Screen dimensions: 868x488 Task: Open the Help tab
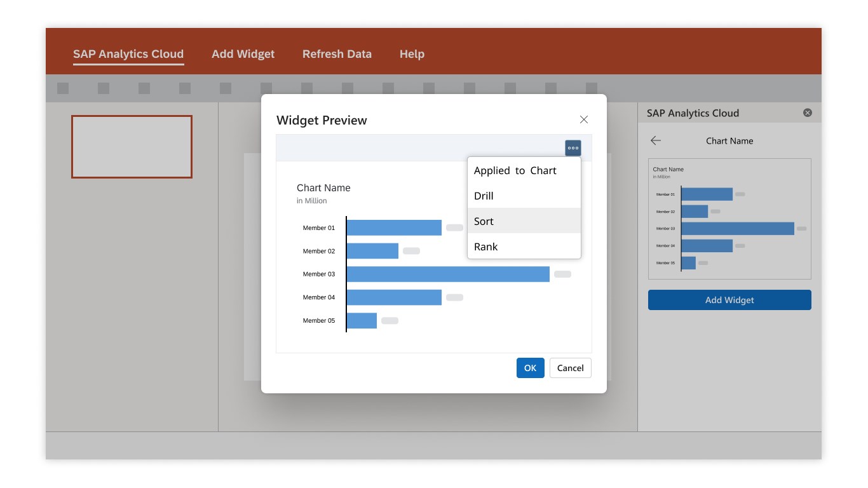[x=412, y=54]
